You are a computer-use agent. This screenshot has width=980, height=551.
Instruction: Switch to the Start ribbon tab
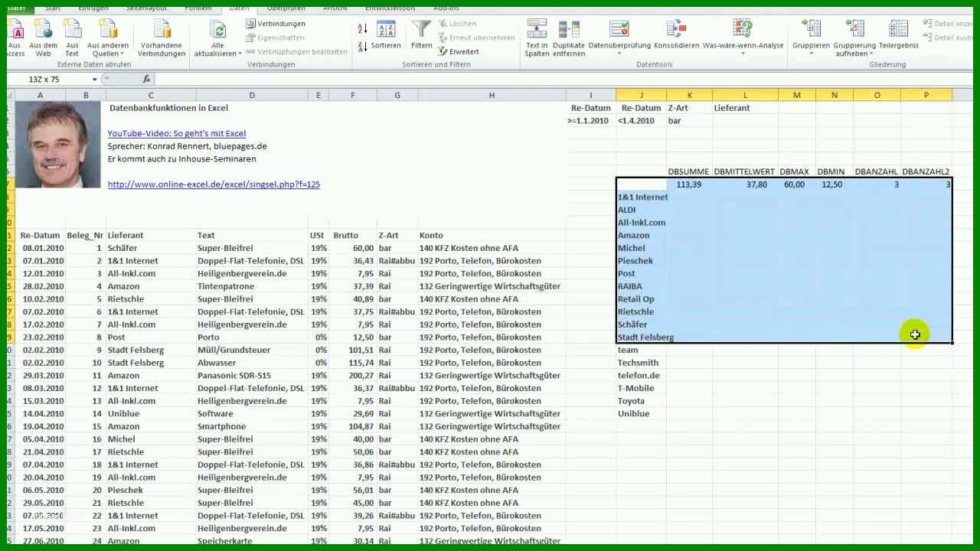tap(52, 8)
